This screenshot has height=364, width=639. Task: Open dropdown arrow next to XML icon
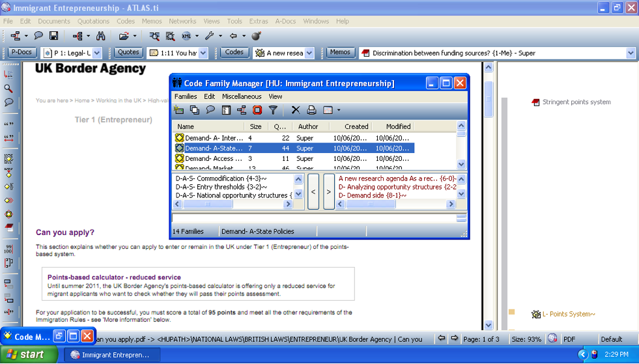197,36
